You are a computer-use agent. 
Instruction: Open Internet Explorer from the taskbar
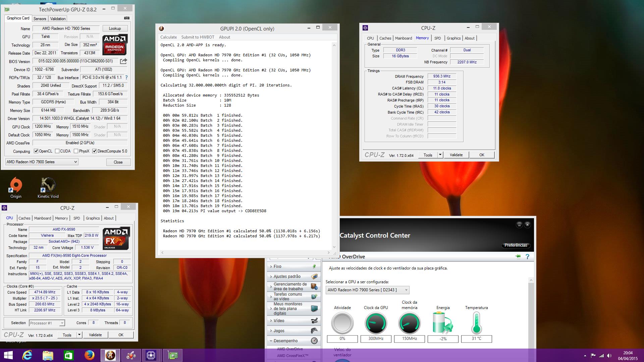tap(28, 355)
